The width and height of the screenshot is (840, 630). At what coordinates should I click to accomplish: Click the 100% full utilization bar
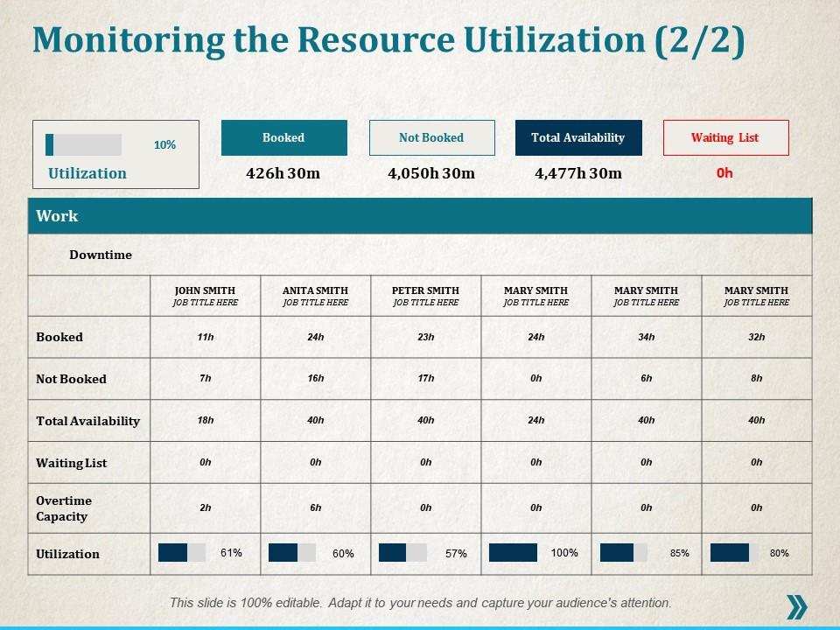[x=513, y=553]
